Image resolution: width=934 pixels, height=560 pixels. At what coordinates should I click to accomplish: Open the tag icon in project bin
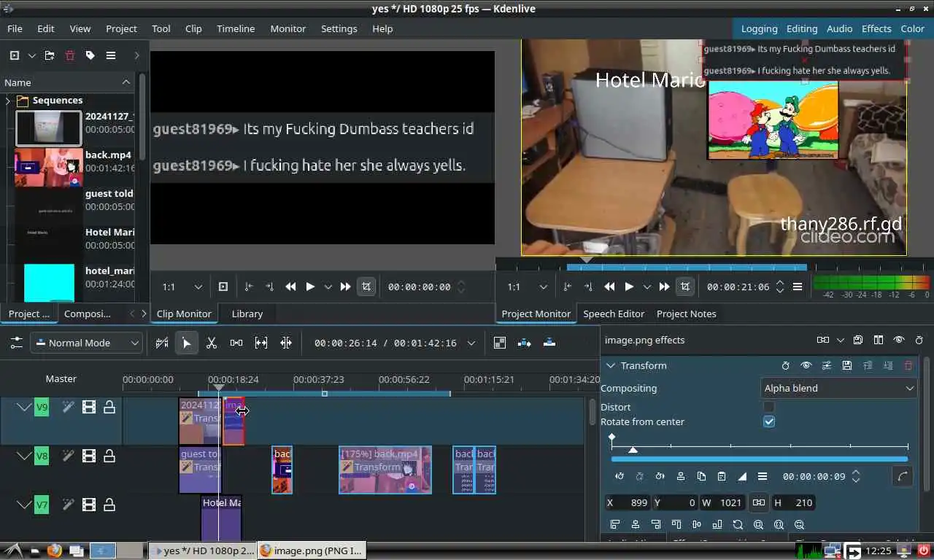tap(90, 55)
